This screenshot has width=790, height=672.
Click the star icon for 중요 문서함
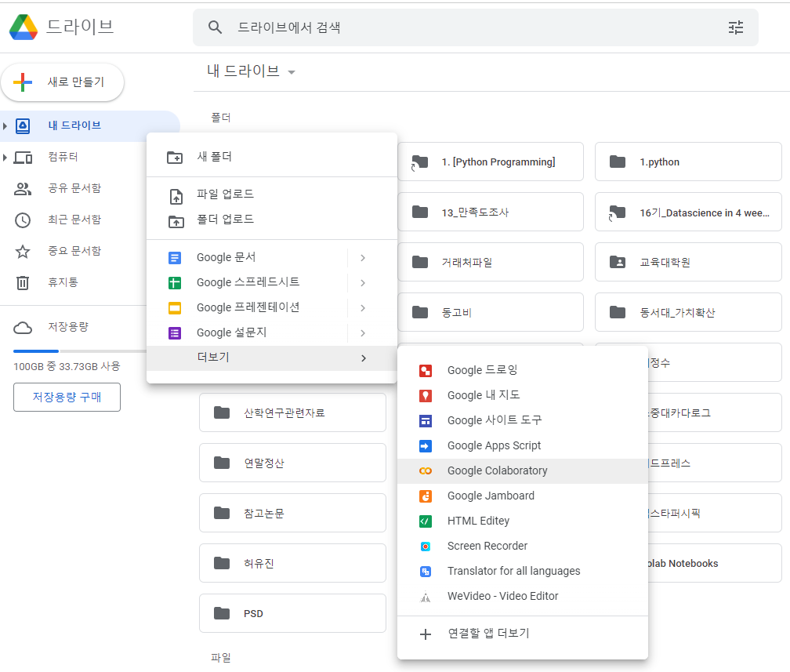tap(23, 251)
